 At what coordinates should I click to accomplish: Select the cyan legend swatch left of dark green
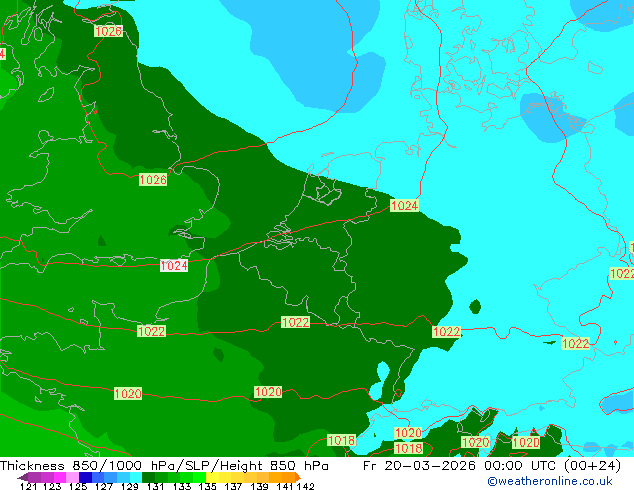(136, 477)
